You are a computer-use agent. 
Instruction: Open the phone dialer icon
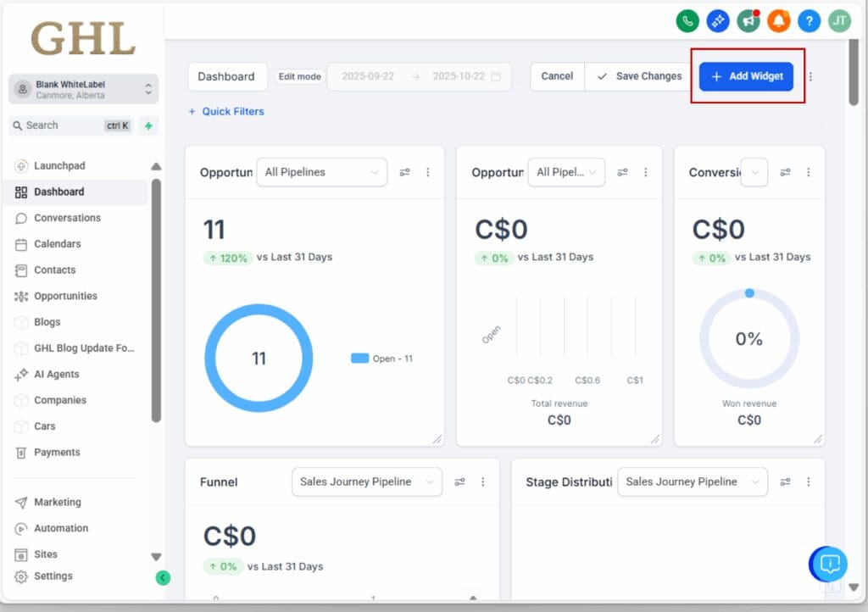(x=687, y=21)
